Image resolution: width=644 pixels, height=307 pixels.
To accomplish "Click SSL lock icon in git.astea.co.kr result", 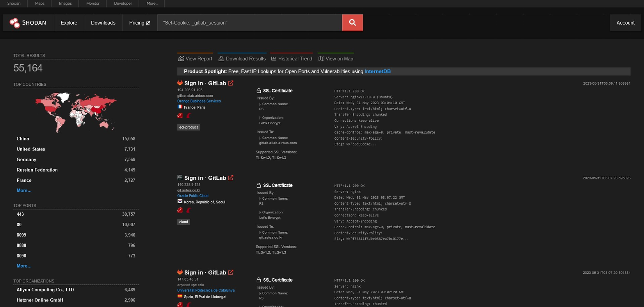I will [x=258, y=185].
